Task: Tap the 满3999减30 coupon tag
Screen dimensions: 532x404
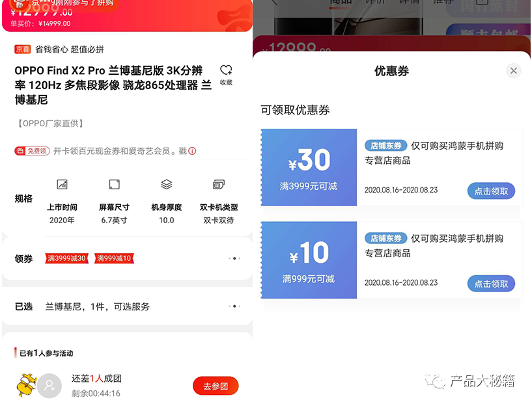Action: 66,258
